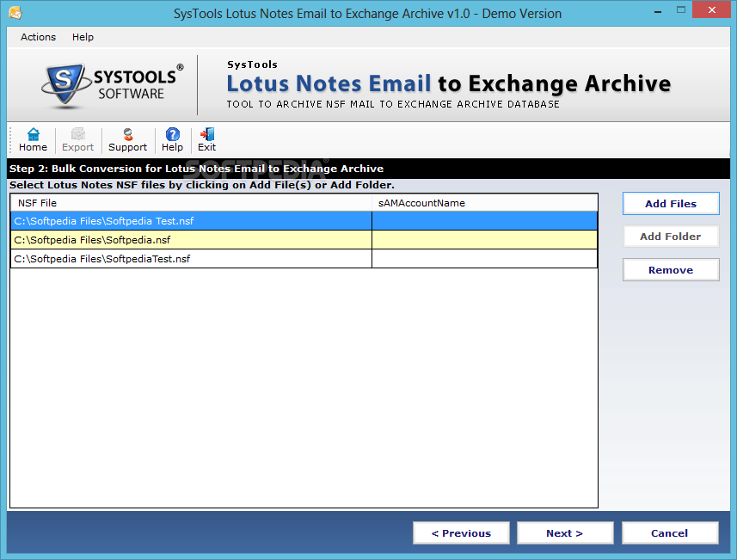Open the Help menu
The height and width of the screenshot is (560, 737).
point(83,37)
